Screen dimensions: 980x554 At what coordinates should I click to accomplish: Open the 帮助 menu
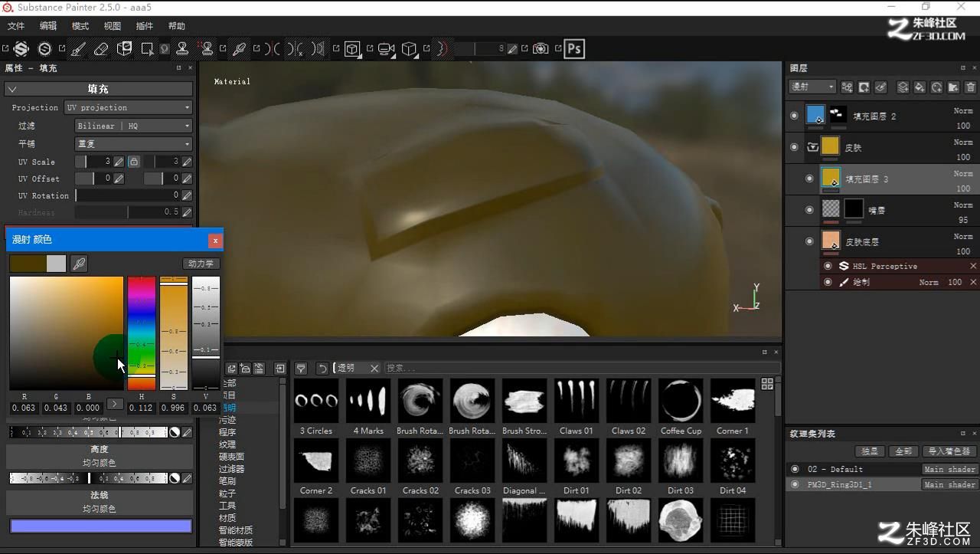point(177,26)
